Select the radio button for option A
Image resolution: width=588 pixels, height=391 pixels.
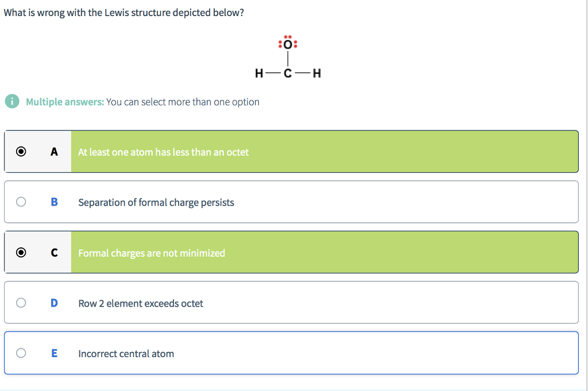coord(21,151)
